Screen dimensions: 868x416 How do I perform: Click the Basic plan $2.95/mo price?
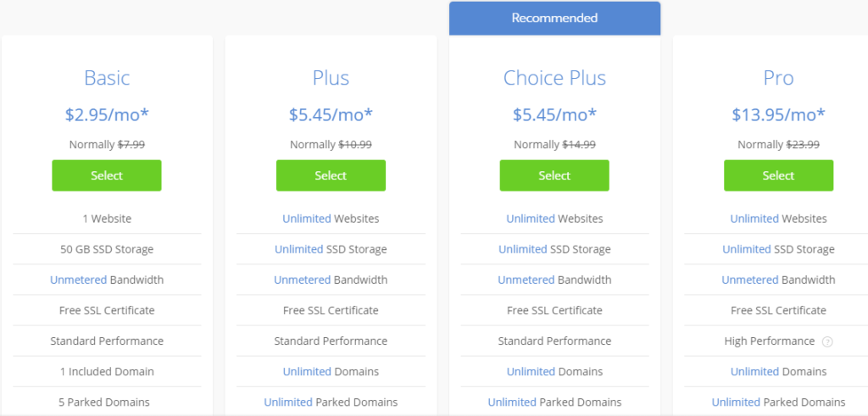pyautogui.click(x=107, y=114)
